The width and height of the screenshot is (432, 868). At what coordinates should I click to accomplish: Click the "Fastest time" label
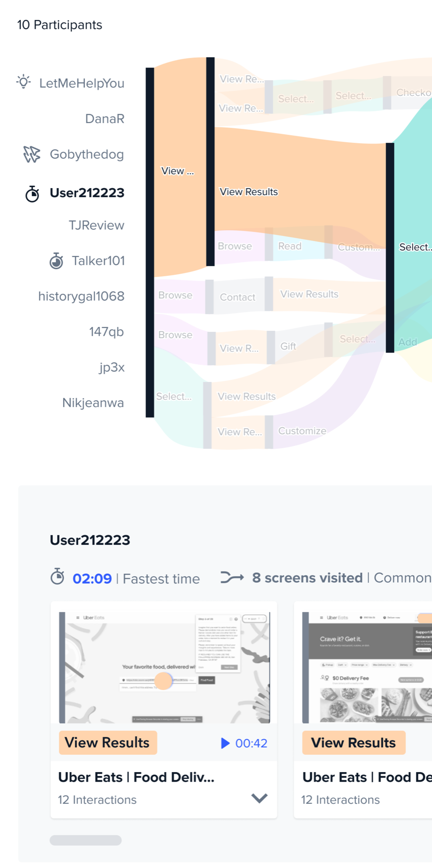point(161,579)
